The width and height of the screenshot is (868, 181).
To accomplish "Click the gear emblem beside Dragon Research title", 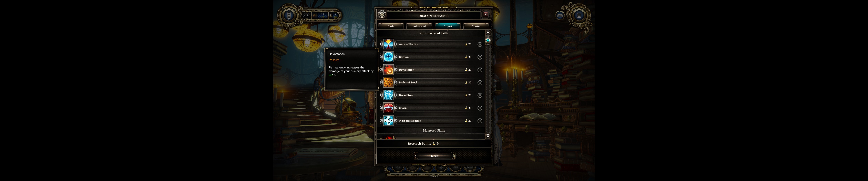I will (x=382, y=14).
